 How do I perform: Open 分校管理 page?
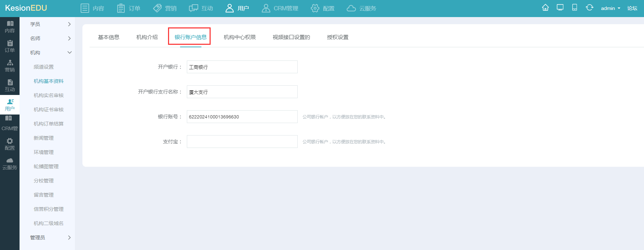(x=44, y=181)
